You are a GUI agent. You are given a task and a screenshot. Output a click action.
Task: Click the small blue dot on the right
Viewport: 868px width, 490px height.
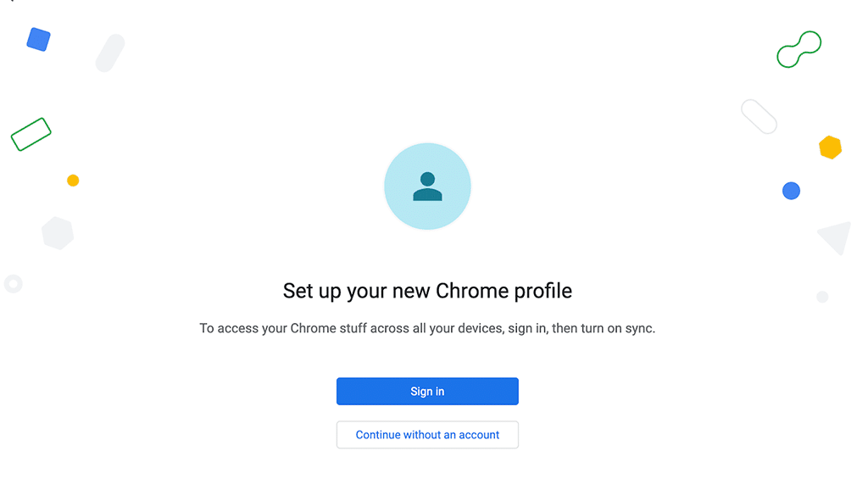tap(791, 191)
